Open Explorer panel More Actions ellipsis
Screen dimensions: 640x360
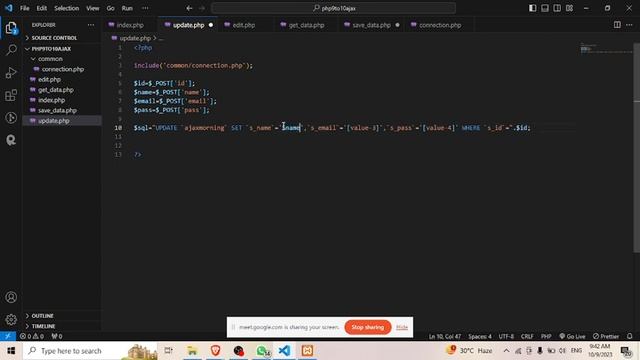[x=91, y=25]
